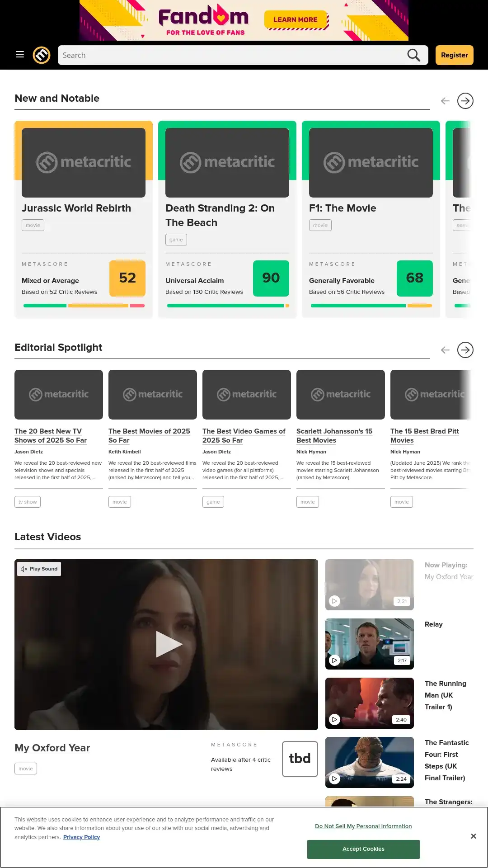Click the Register button
This screenshot has width=488, height=868.
[454, 55]
